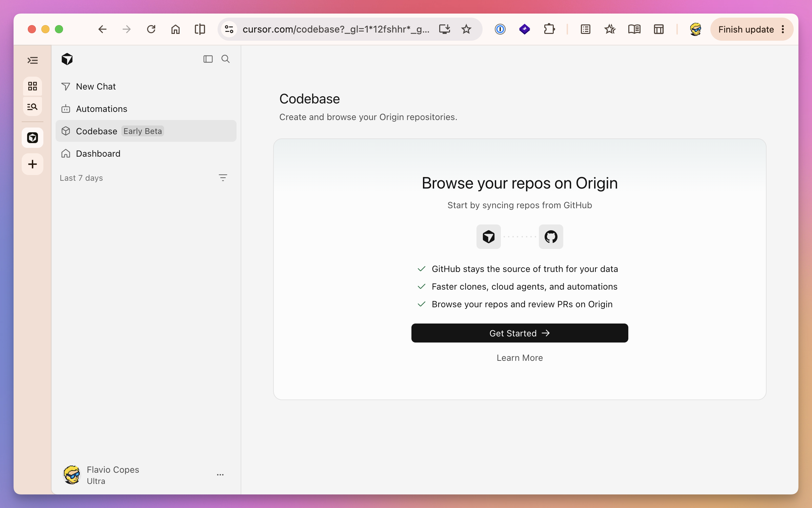
Task: Click the address bar URL
Action: 336,30
